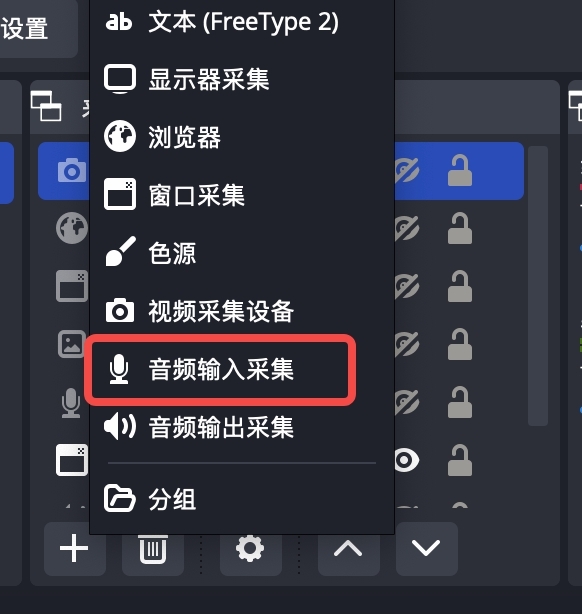
Task: Click the add source plus button
Action: 74,549
